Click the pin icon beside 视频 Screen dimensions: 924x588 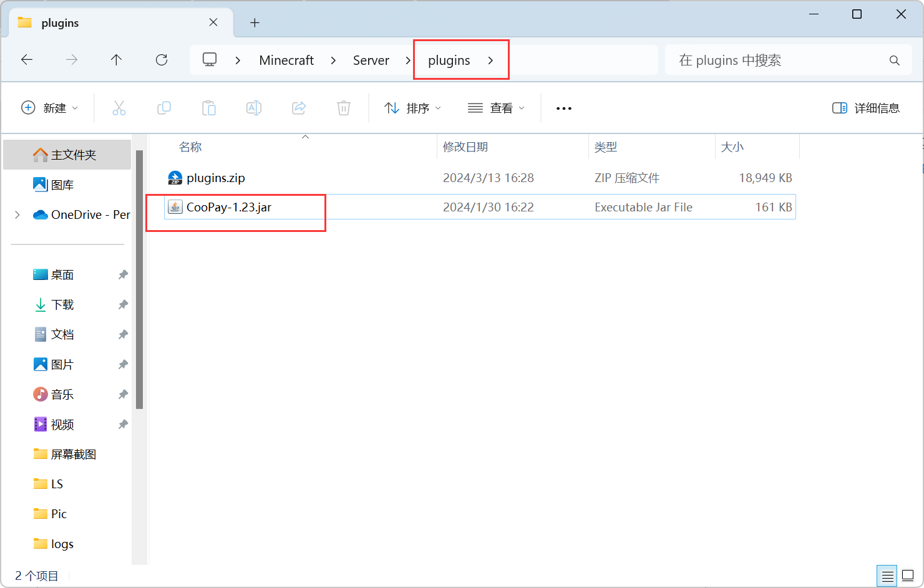point(123,424)
